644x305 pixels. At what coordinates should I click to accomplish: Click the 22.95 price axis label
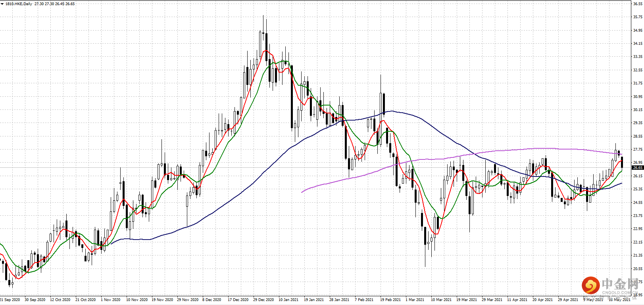click(638, 229)
